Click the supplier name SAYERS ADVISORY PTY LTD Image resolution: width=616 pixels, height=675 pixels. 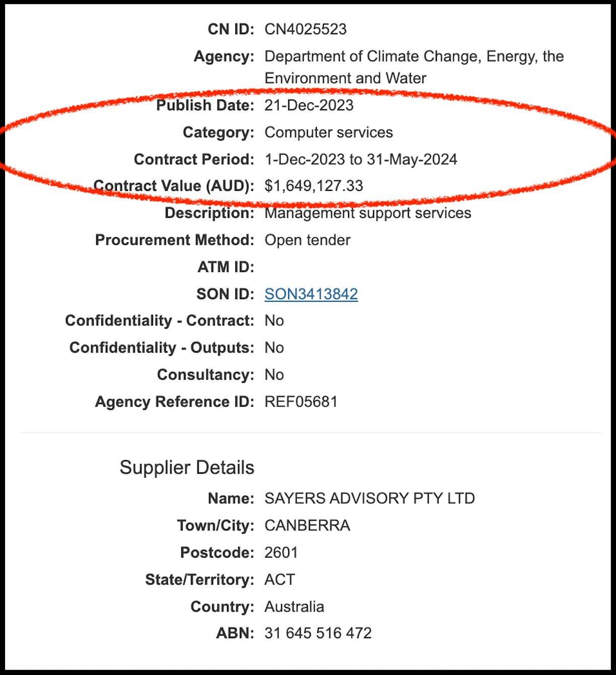tap(369, 499)
